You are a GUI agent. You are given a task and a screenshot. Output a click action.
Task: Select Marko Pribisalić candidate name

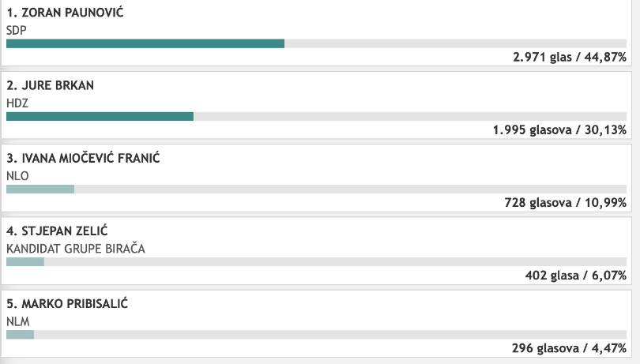[75, 304]
